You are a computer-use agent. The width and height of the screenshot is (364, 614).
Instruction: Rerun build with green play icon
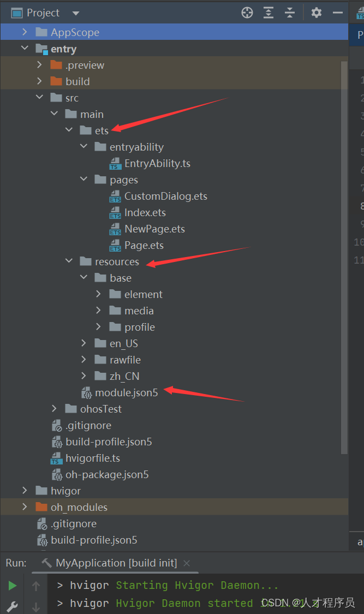coord(13,586)
